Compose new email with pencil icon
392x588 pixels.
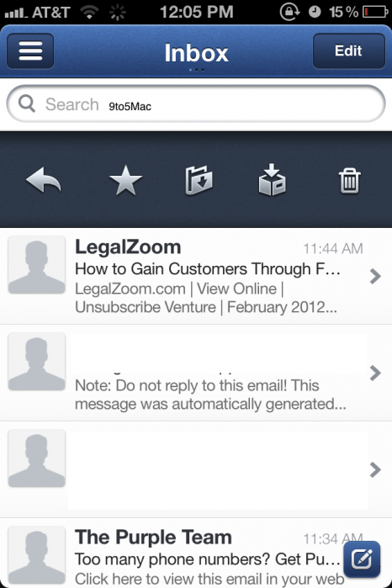pyautogui.click(x=362, y=559)
